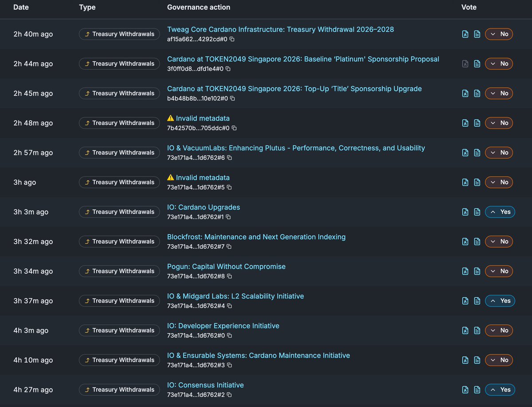This screenshot has height=407, width=532.
Task: Open the vote document icon in Baseline Platinum row
Action: 477,64
